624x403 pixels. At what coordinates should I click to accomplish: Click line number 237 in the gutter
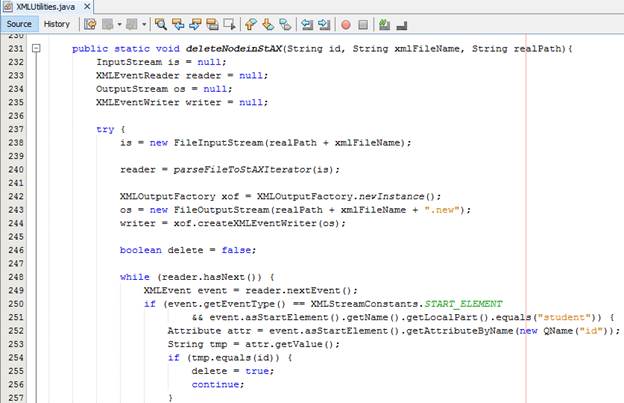click(x=16, y=129)
